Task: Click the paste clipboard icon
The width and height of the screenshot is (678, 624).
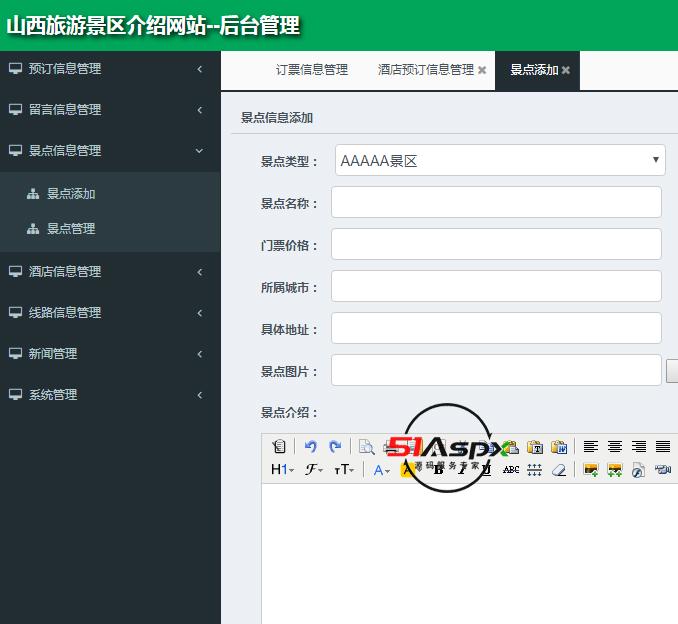Action: point(511,446)
